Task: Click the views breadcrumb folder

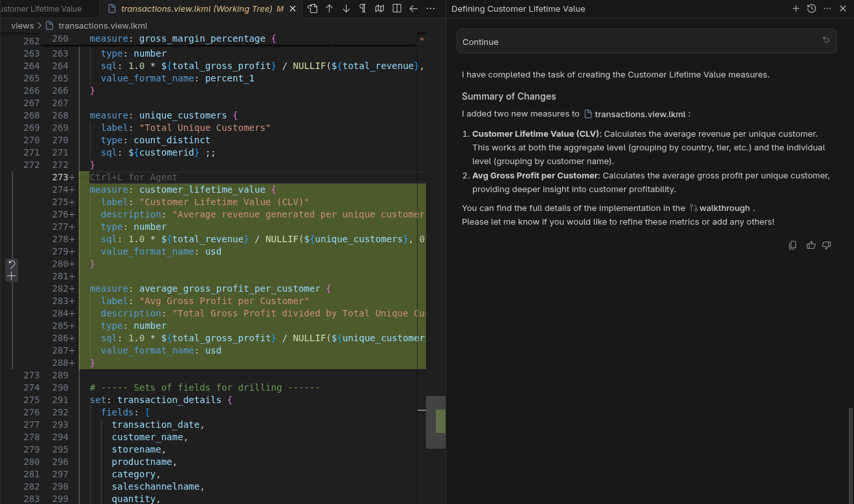Action: (22, 26)
